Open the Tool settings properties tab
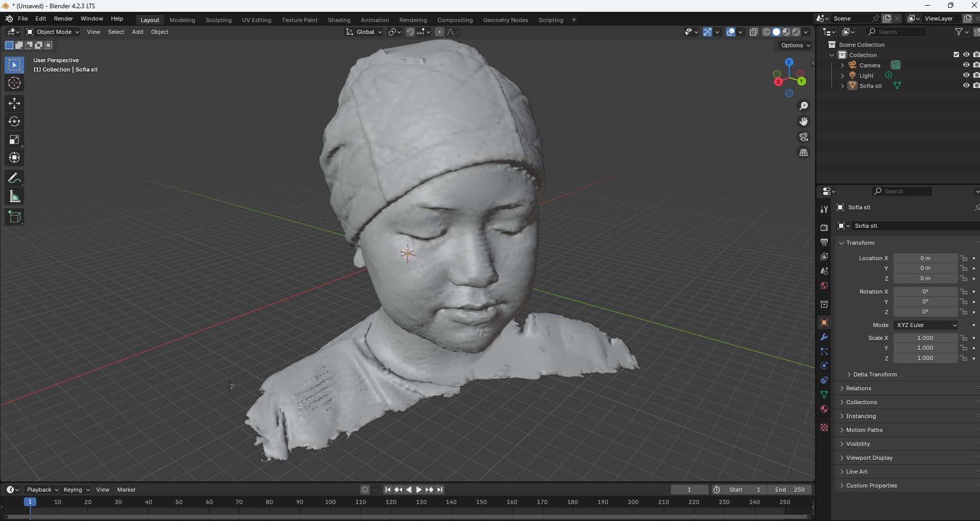The width and height of the screenshot is (980, 521). point(824,209)
